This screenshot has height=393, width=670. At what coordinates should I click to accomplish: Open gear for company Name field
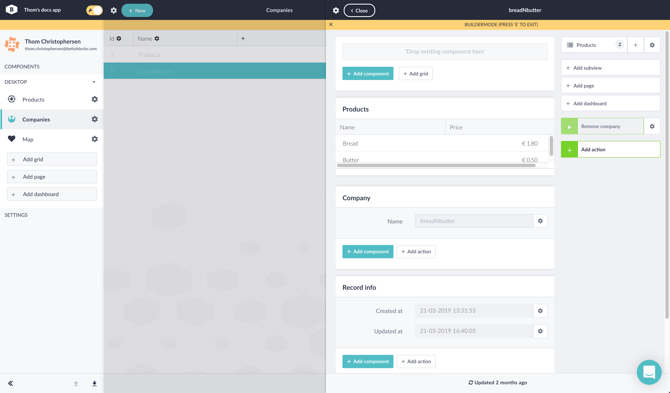(541, 221)
